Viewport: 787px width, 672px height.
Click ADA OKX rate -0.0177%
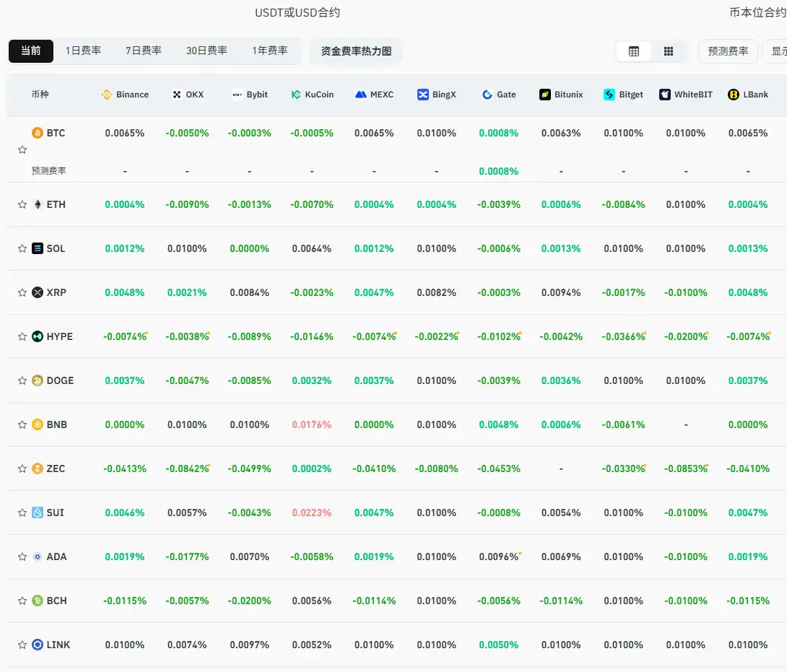tap(187, 557)
